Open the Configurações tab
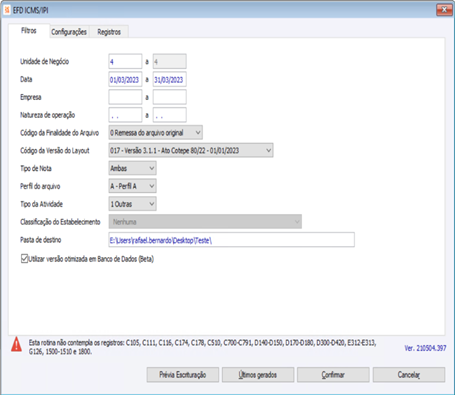The height and width of the screenshot is (395, 455). (69, 32)
